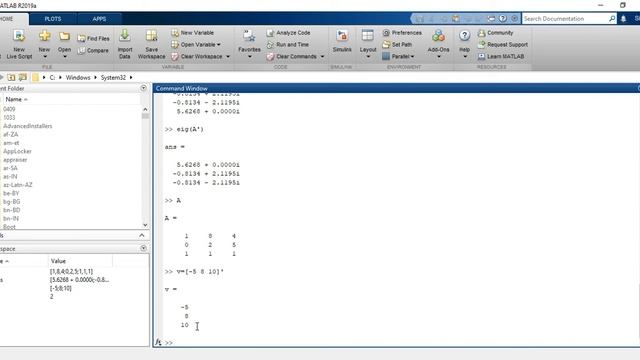Select the bg-BG folder
This screenshot has width=640, height=360.
[11, 202]
